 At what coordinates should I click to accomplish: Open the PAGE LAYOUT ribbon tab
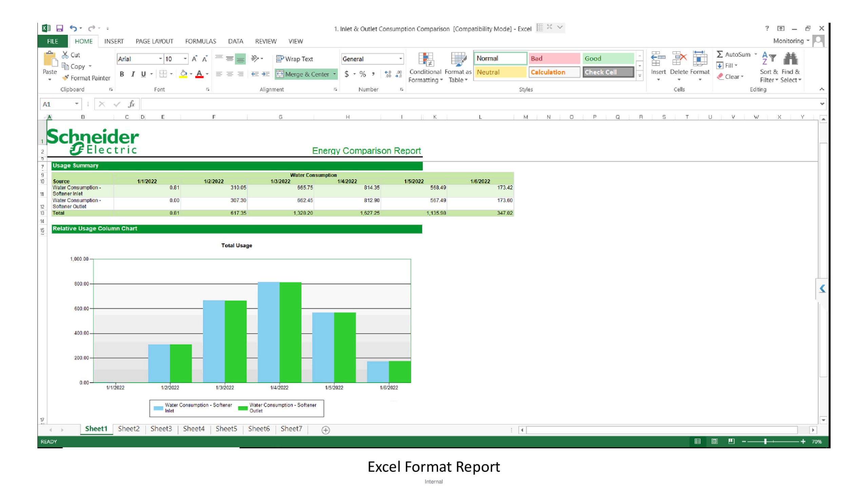pyautogui.click(x=154, y=41)
